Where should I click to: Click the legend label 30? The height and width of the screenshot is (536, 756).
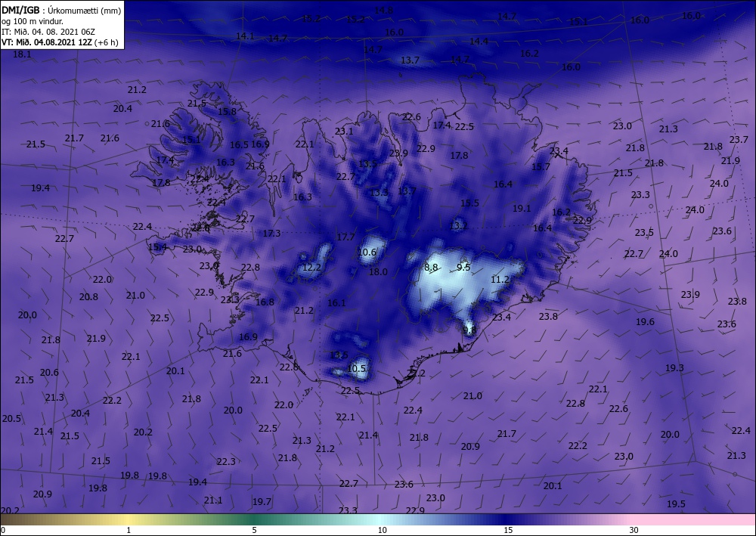click(634, 531)
